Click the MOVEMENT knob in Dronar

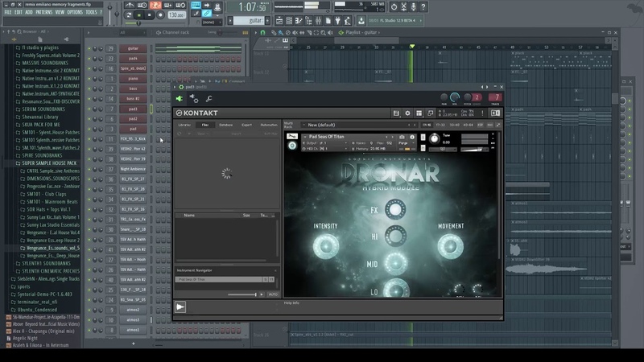coord(451,246)
